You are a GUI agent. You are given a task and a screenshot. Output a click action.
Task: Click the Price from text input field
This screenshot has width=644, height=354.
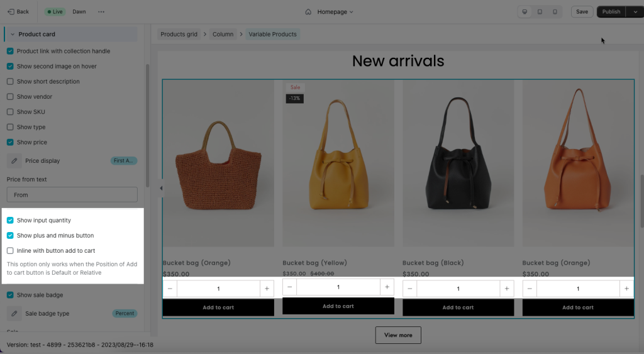(x=72, y=195)
